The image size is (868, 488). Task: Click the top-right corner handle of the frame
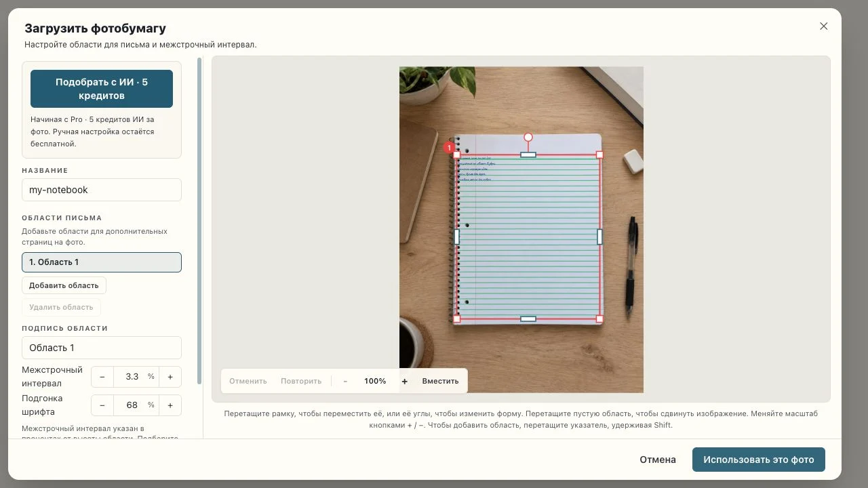coord(599,155)
